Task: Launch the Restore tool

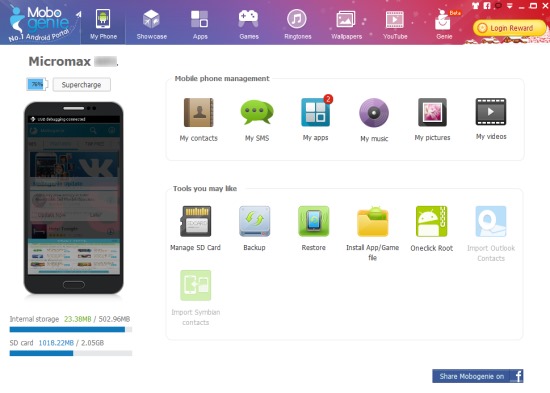Action: click(x=314, y=221)
